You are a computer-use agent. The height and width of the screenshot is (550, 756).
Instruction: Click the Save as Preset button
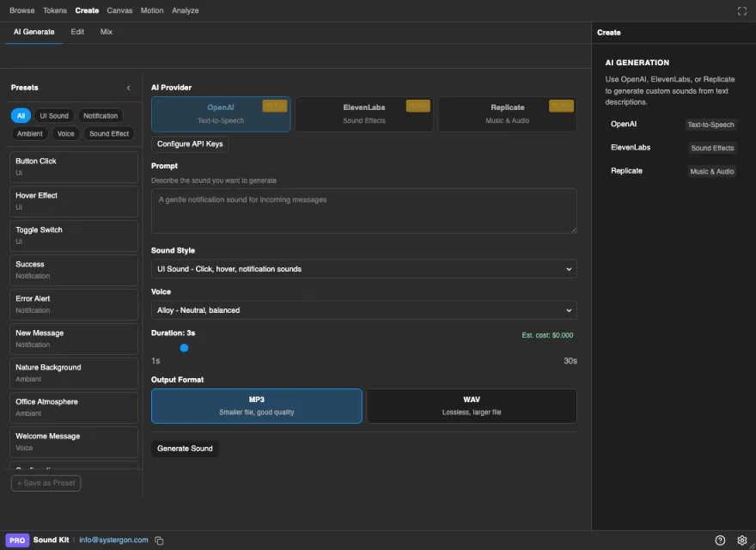[46, 483]
